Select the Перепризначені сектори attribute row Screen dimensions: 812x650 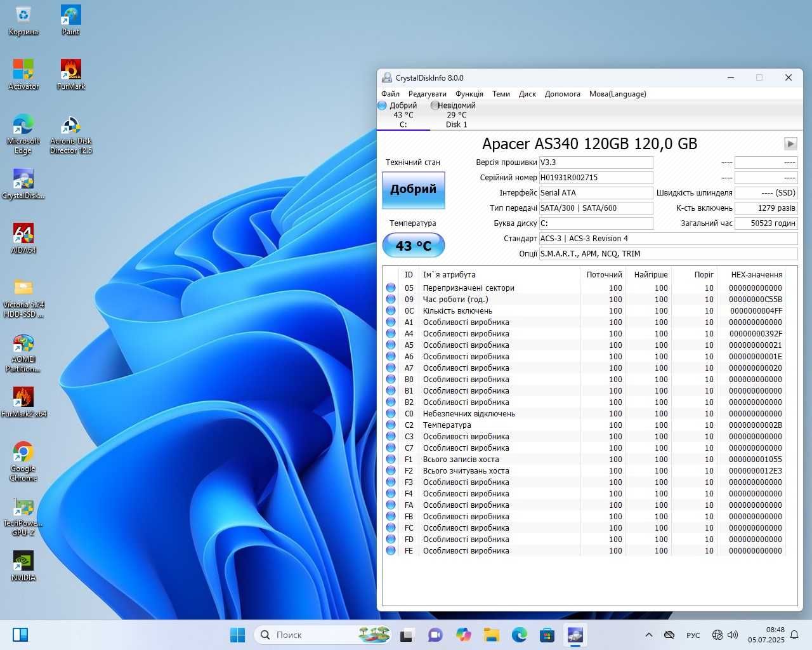pos(584,288)
